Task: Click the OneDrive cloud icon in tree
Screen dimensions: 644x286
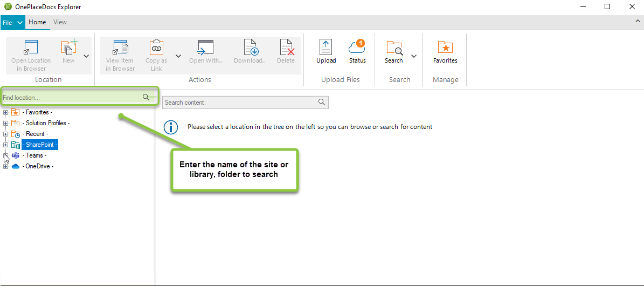Action: pos(16,166)
